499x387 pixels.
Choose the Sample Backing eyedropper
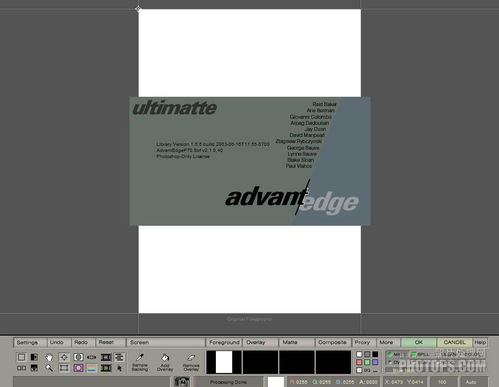click(x=140, y=363)
